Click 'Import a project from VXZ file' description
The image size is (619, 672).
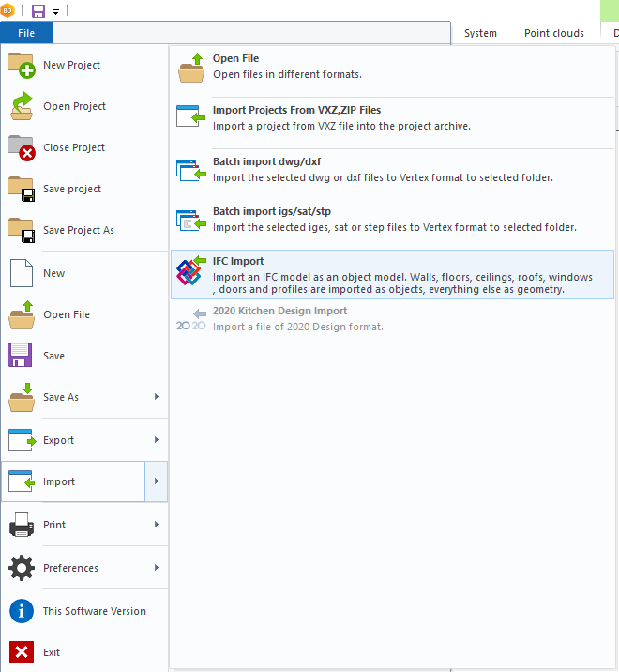[x=341, y=126]
